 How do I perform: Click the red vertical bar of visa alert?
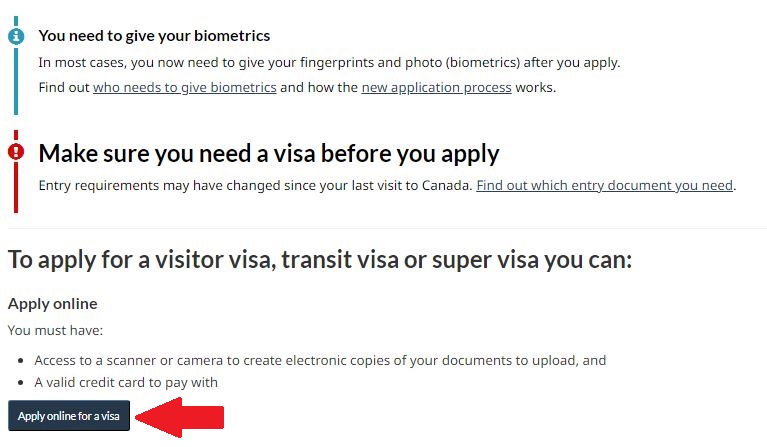[16, 187]
